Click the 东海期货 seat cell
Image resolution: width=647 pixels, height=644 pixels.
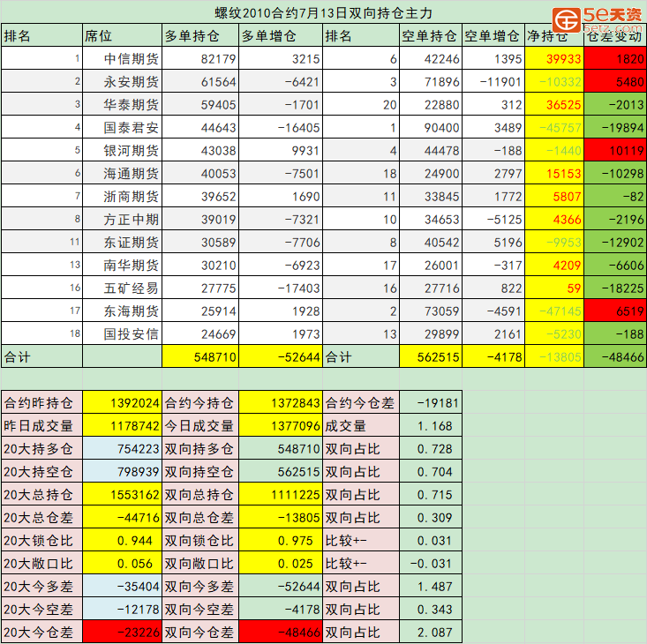[122, 311]
